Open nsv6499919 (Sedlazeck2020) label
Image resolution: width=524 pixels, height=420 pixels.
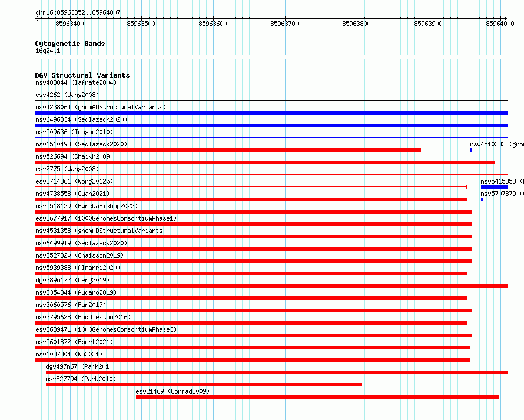[x=81, y=243]
